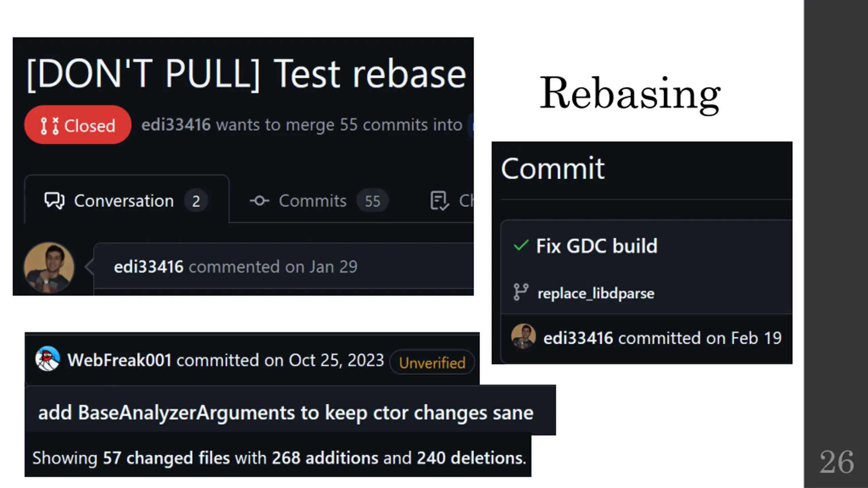This screenshot has width=868, height=488.
Task: Click the Unverified badge
Action: (432, 363)
